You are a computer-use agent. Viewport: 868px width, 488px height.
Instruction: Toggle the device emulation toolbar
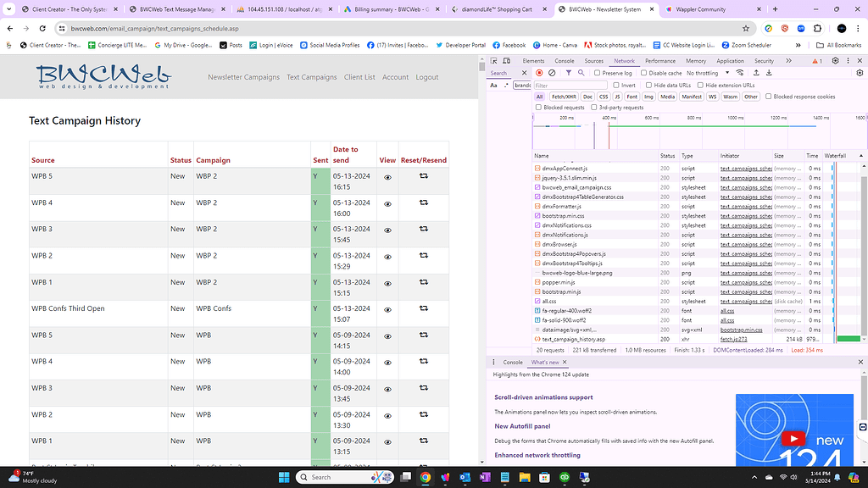[x=506, y=60]
